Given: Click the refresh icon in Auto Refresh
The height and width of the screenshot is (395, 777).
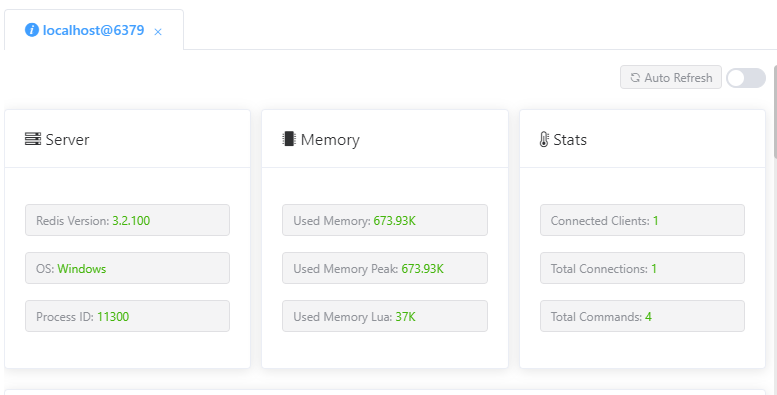Looking at the screenshot, I should (635, 78).
